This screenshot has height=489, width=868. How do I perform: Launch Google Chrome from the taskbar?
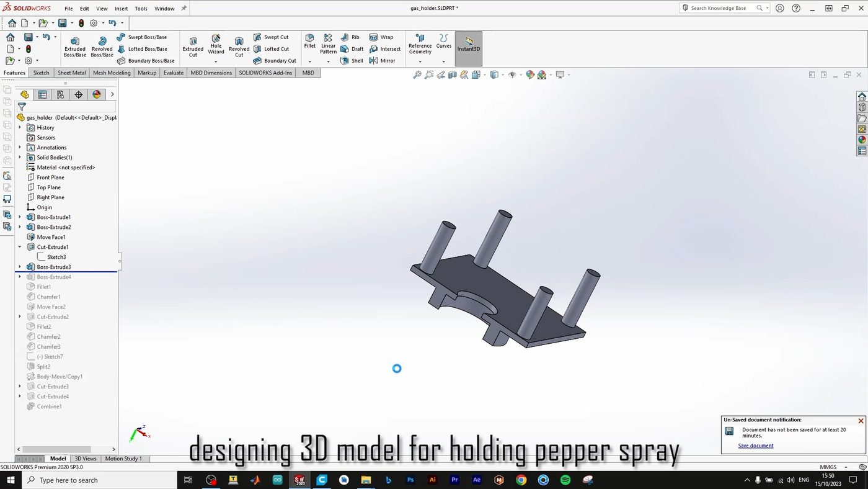(521, 480)
